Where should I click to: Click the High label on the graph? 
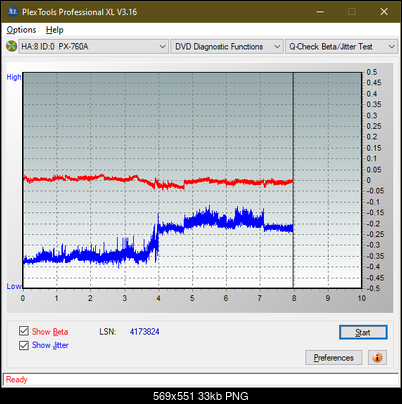(14, 77)
